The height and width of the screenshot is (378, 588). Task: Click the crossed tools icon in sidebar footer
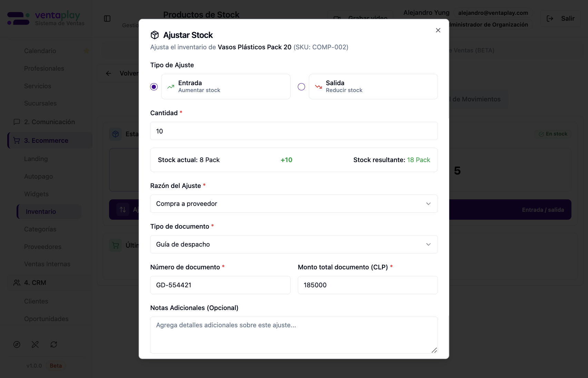tap(35, 345)
